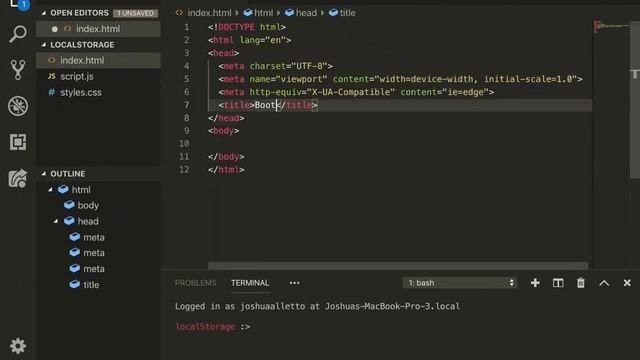This screenshot has width=640, height=360.
Task: Maximize the panel with chevron up
Action: tap(604, 283)
